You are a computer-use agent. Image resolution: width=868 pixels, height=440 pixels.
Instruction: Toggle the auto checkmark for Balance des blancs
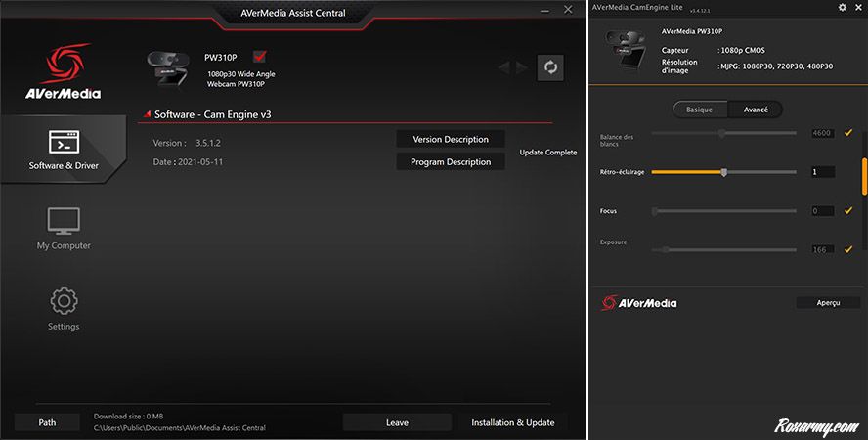848,132
